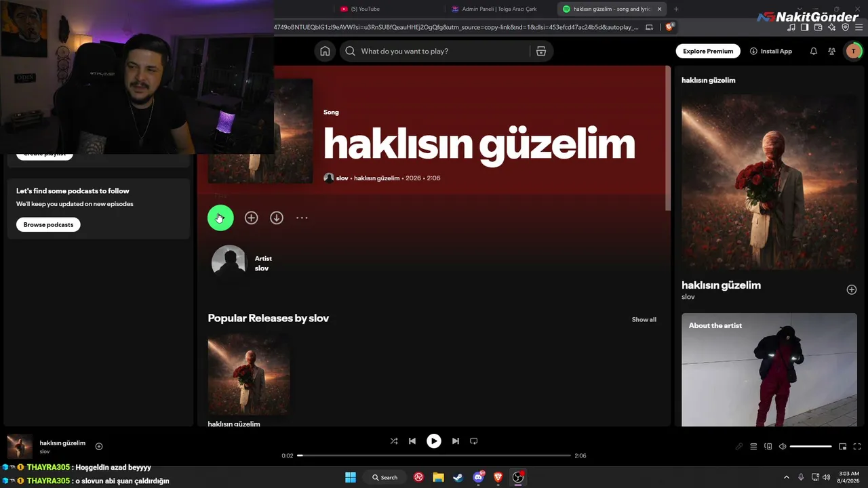Open Connect to a device
The width and height of the screenshot is (868, 488).
pos(768,447)
